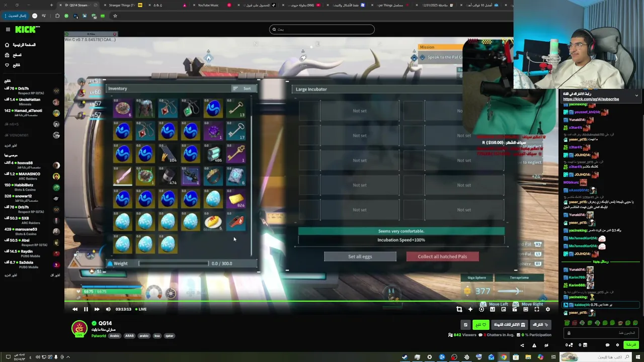Rewind the stream player

[x=75, y=309]
